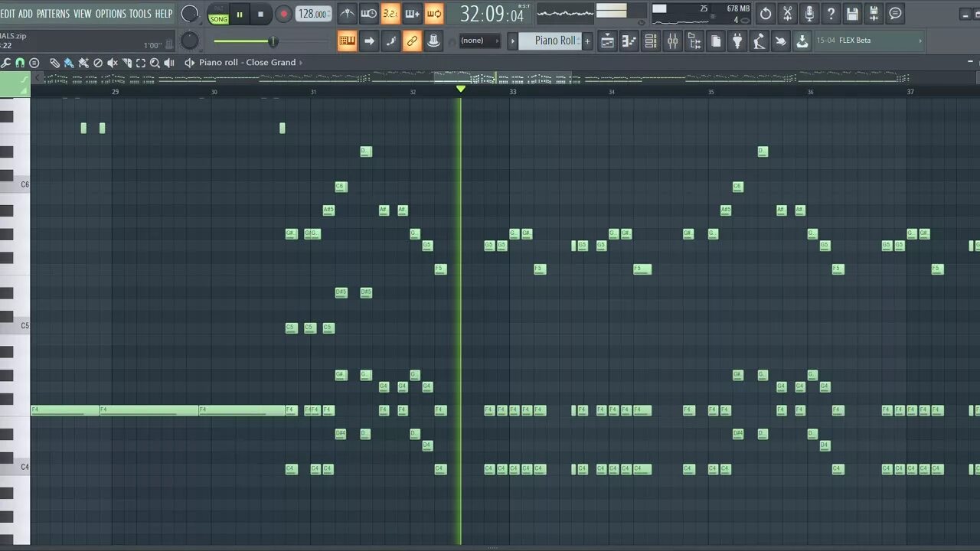This screenshot has width=980, height=551.
Task: Toggle the red record button
Action: point(283,14)
